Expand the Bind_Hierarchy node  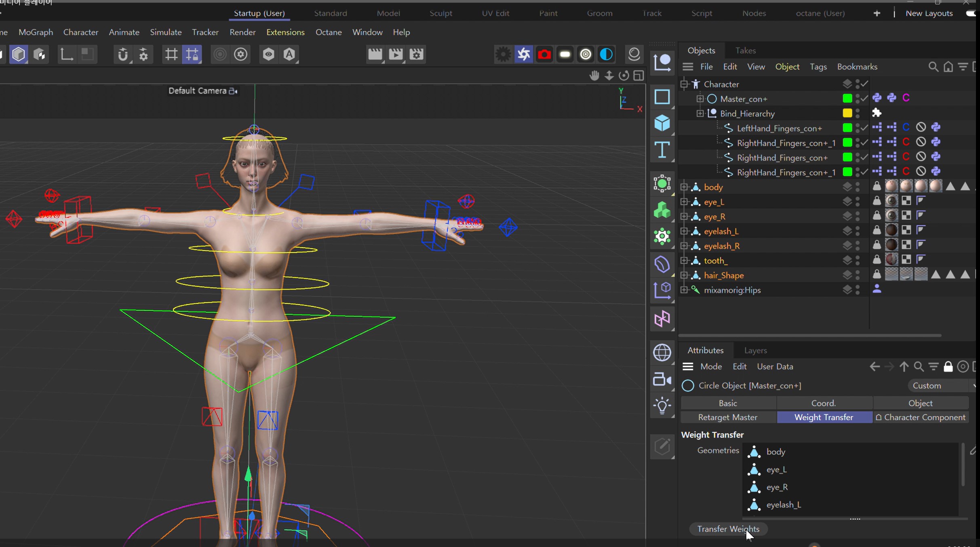click(x=700, y=114)
